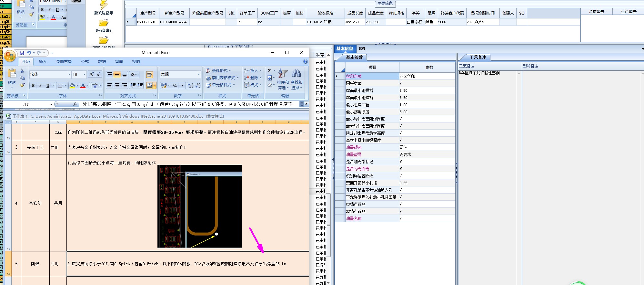Image resolution: width=644 pixels, height=285 pixels.
Task: Decrease font size with the smaller A icon
Action: [98, 74]
